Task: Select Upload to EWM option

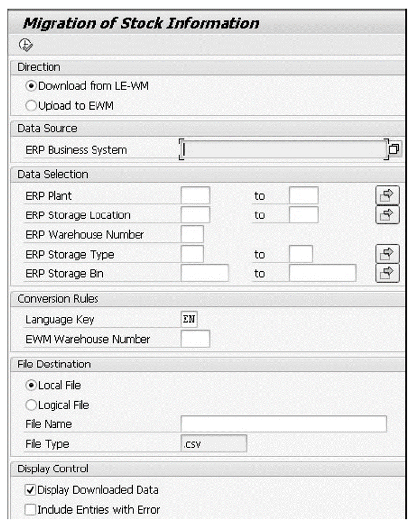Action: click(31, 106)
